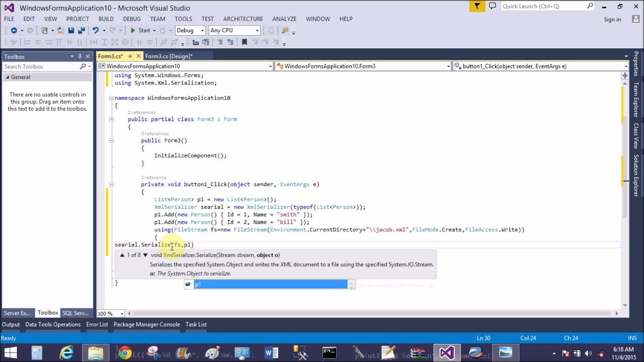Screen dimensions: 644x362
Task: Click the taskbar volume speaker icon
Action: [588, 353]
